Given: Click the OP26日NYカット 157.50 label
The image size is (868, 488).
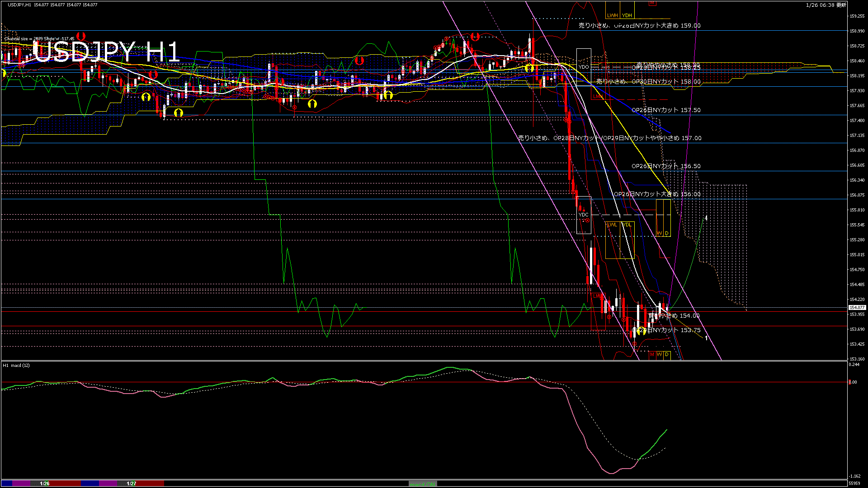Looking at the screenshot, I should click(x=666, y=110).
